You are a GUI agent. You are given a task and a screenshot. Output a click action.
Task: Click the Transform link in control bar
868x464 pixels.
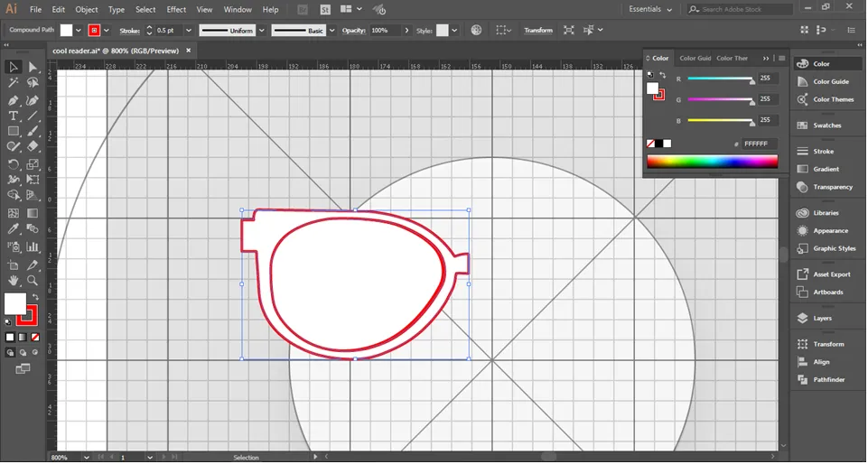(x=538, y=31)
